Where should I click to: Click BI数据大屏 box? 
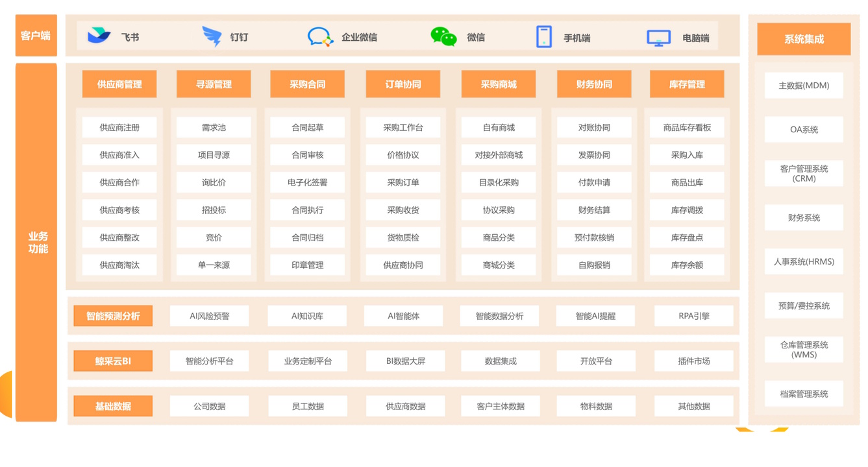point(406,361)
